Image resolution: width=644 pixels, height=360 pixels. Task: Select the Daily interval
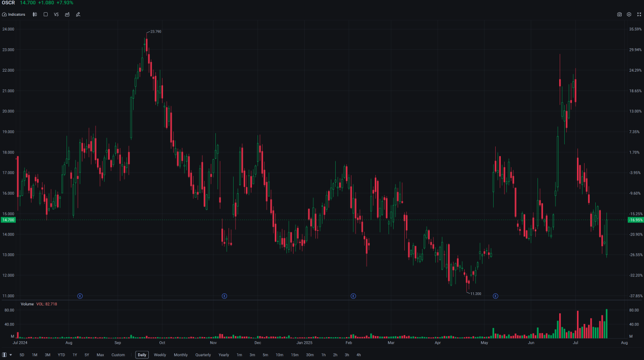click(x=142, y=355)
